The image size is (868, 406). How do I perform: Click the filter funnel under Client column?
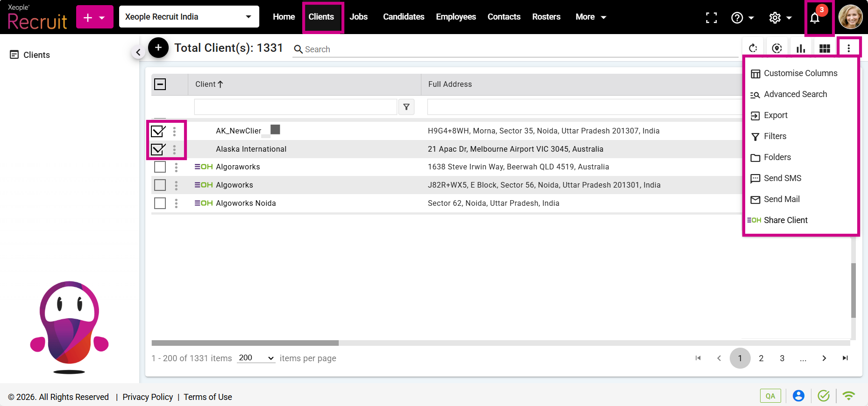406,107
